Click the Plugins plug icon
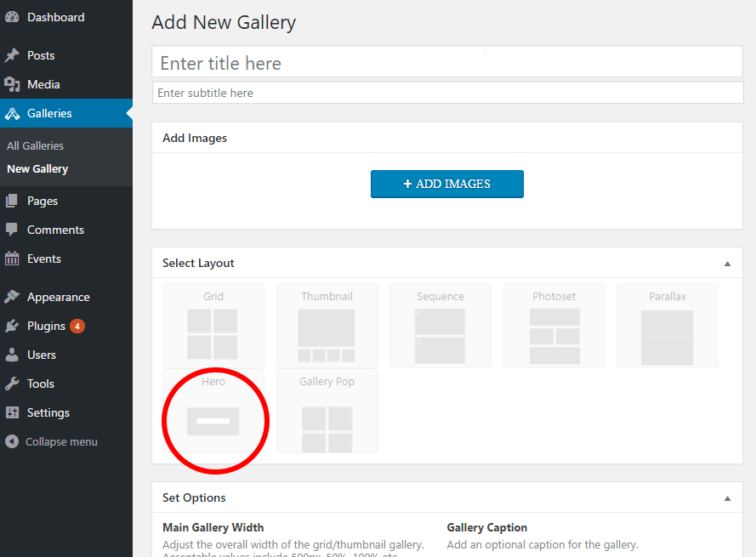Viewport: 756px width, 557px height. click(x=12, y=326)
